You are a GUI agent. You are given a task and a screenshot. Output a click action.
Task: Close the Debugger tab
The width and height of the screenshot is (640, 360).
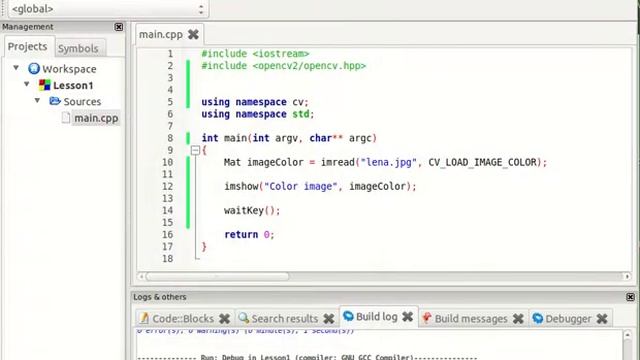(602, 319)
